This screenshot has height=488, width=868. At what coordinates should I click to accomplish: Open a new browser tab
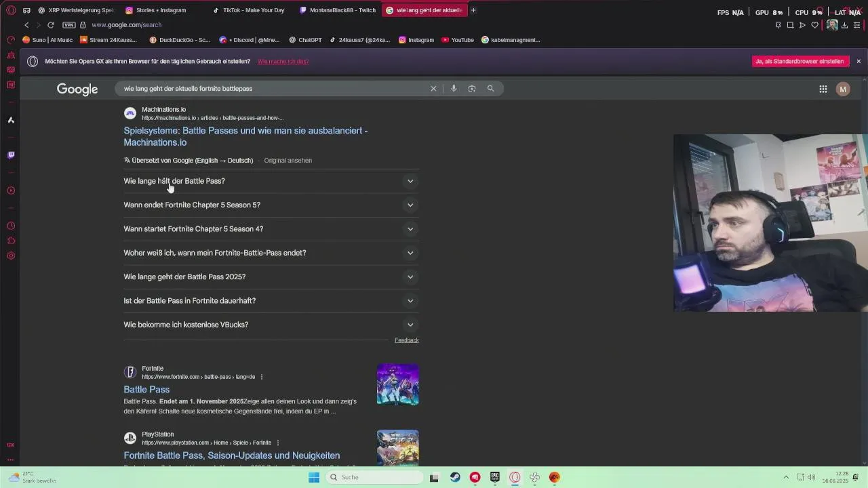pos(473,10)
